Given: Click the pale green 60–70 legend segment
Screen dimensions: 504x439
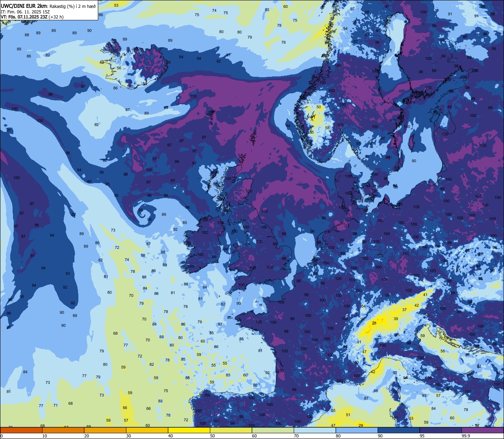Looking at the screenshot, I should point(273,430).
